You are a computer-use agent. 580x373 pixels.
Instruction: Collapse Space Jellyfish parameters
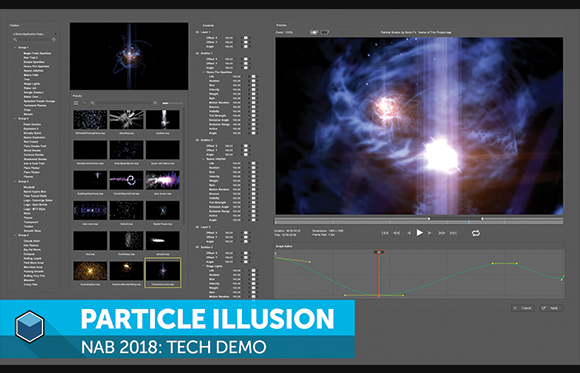point(204,159)
